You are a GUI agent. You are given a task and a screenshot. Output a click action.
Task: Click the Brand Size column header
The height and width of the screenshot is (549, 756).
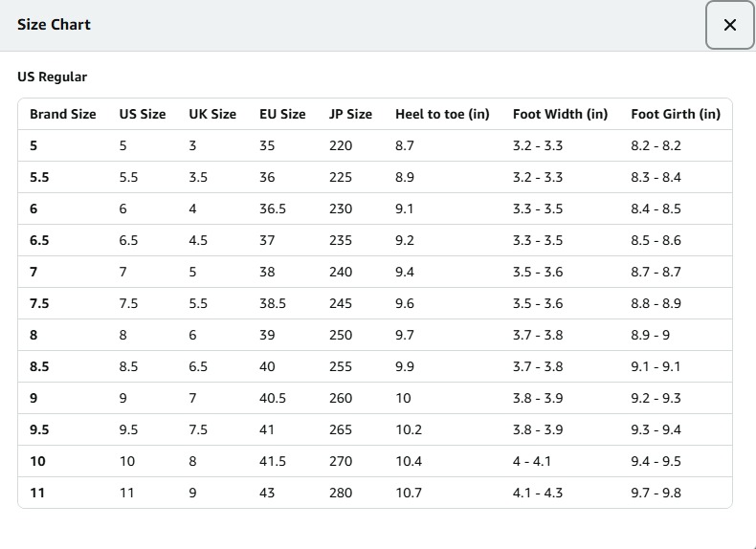click(62, 114)
